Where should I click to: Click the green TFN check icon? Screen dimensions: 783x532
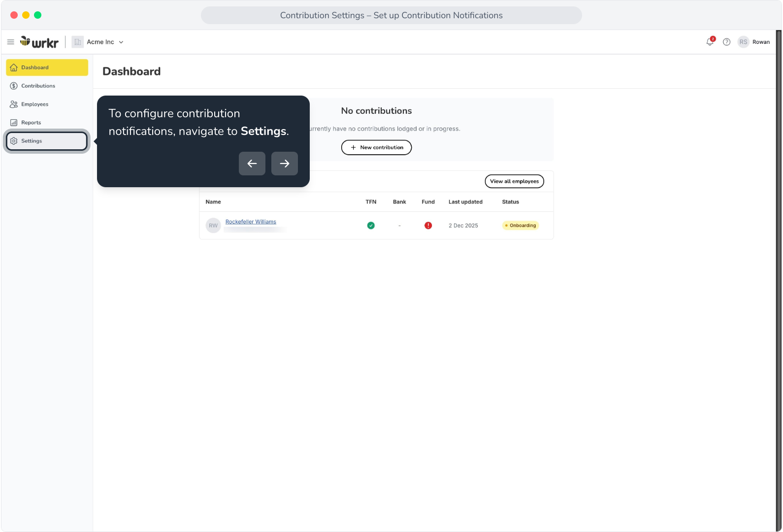tap(371, 226)
